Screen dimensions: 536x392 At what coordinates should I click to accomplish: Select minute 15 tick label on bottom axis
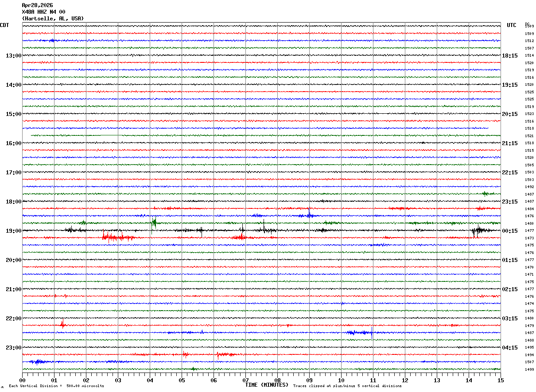click(x=501, y=380)
